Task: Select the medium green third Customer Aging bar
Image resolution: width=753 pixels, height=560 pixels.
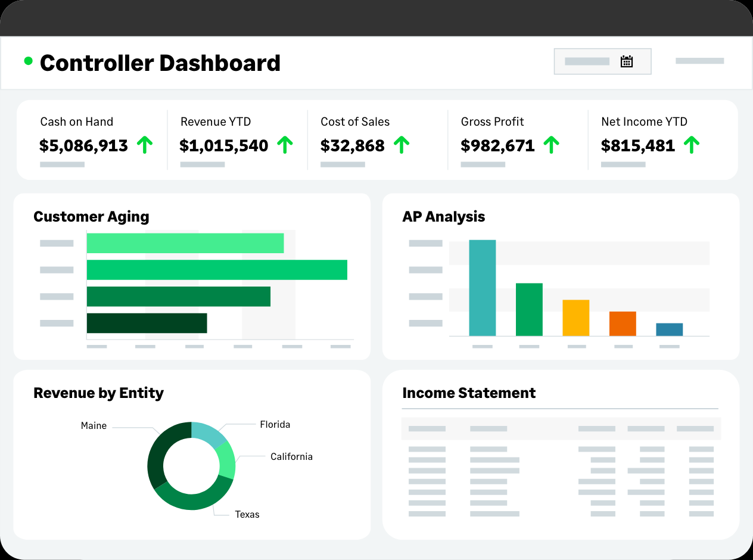Action: click(179, 297)
